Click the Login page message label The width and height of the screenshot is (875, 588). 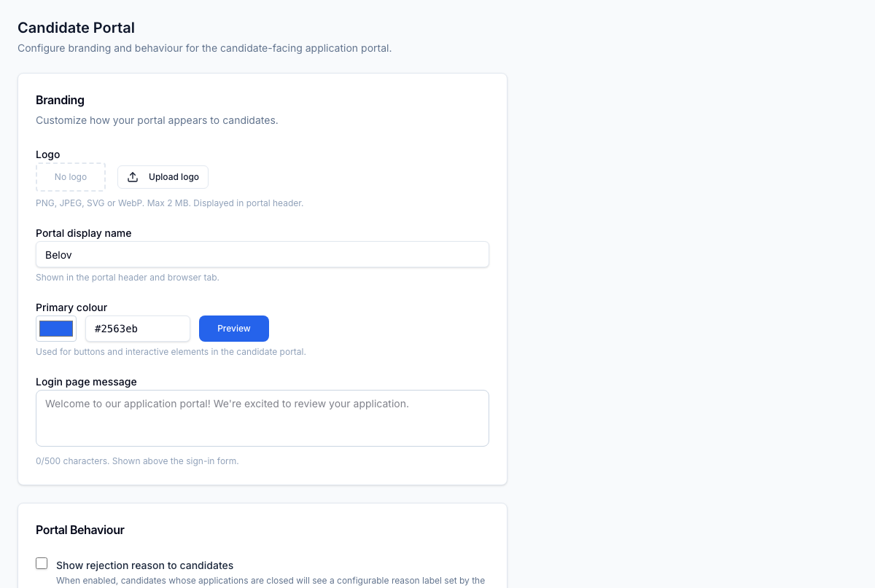click(x=86, y=382)
